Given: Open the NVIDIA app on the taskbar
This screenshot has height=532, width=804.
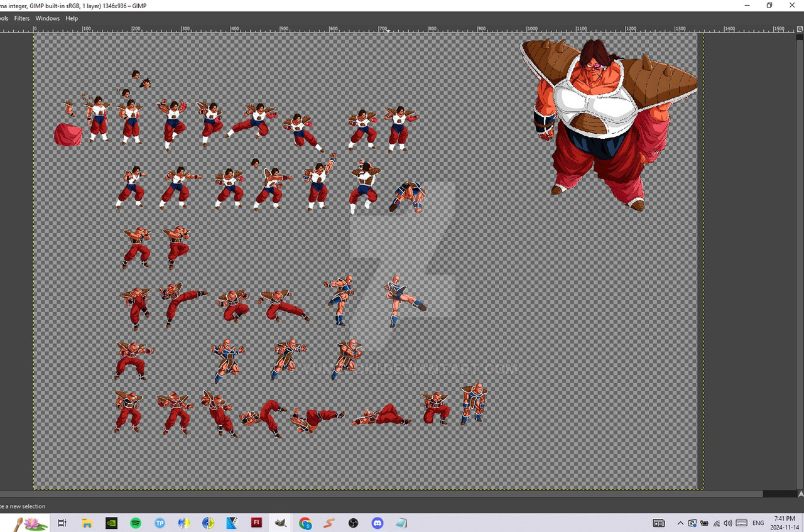Looking at the screenshot, I should click(111, 523).
